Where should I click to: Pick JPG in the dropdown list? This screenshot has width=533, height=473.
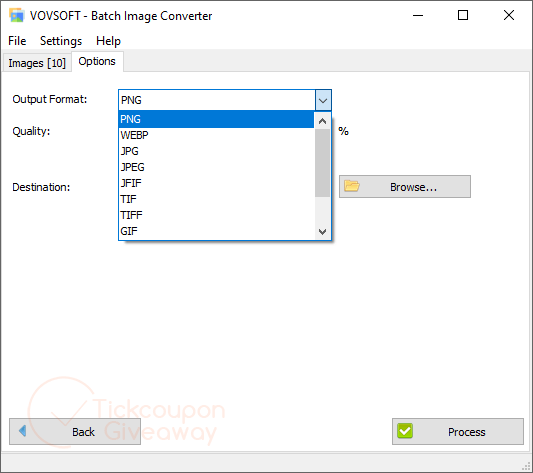(216, 151)
